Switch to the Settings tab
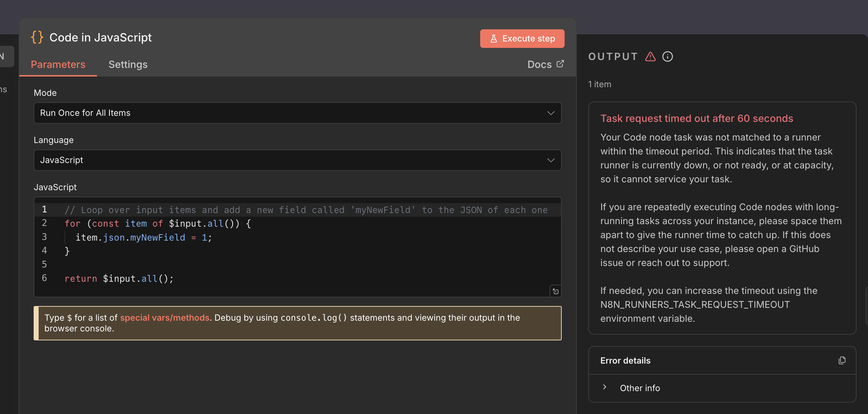The height and width of the screenshot is (414, 868). coord(128,65)
